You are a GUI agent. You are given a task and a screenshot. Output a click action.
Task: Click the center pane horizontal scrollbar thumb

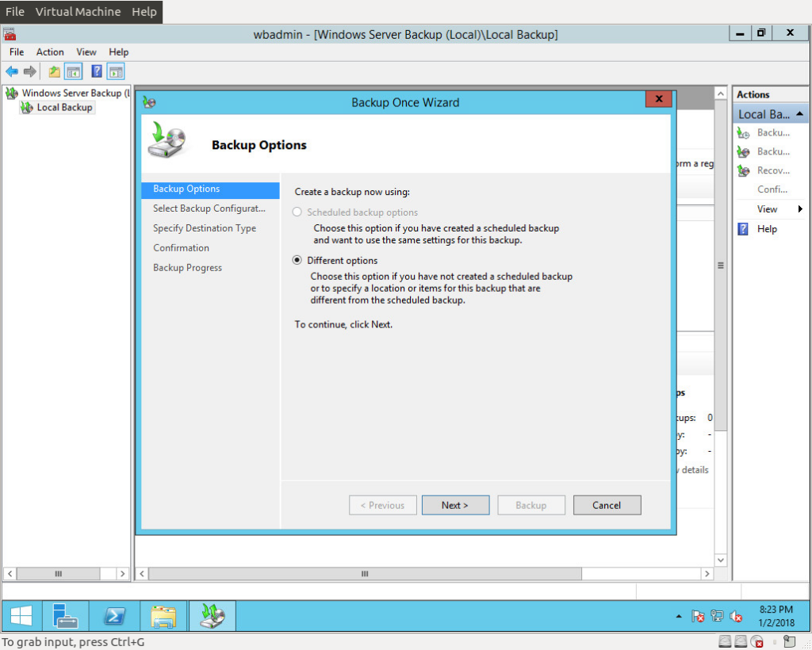(365, 573)
